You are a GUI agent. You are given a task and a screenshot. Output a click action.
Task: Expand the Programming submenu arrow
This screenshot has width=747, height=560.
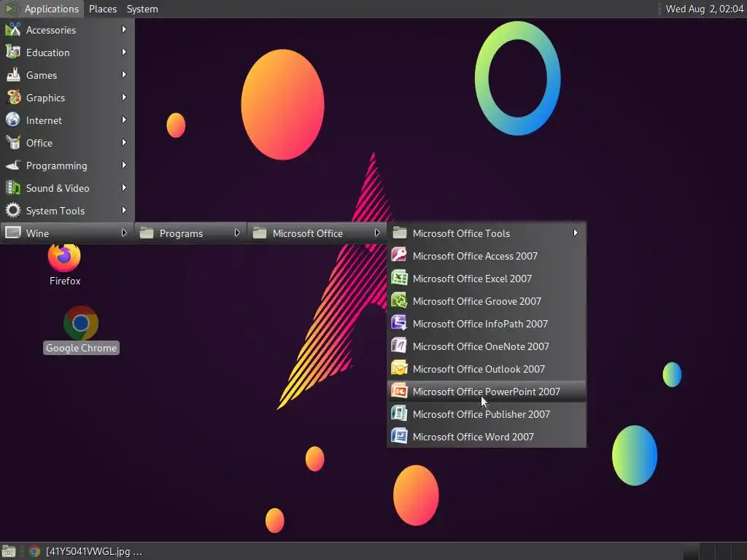pos(124,166)
